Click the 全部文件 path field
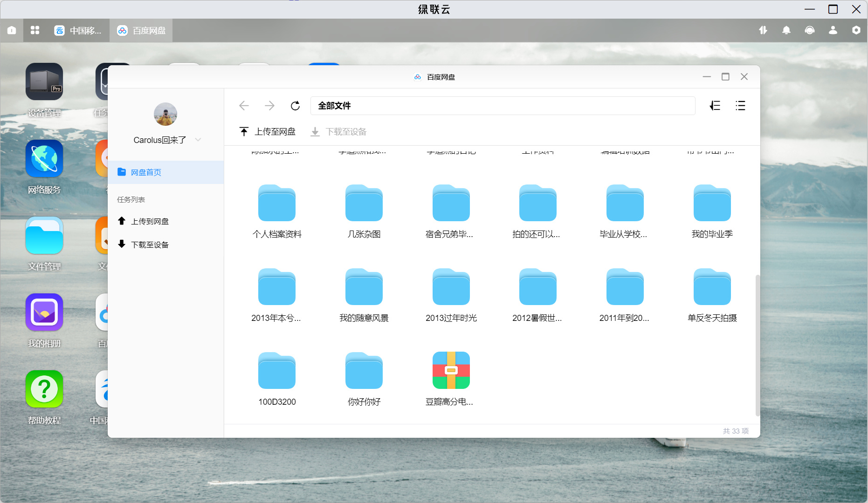The image size is (868, 503). point(503,106)
